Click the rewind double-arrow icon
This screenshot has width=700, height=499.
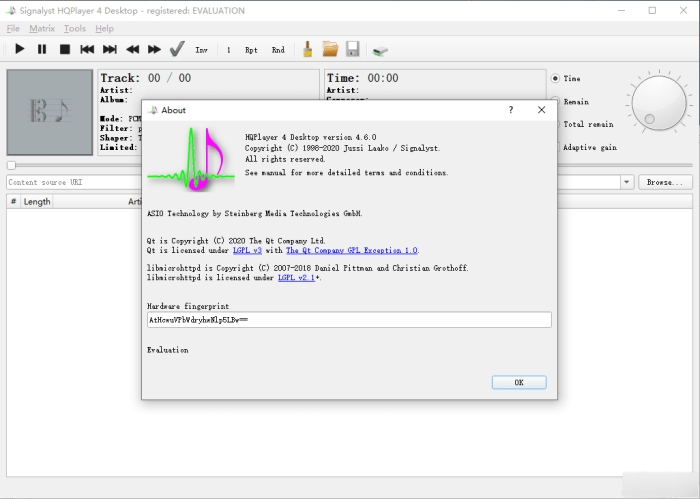tap(132, 49)
